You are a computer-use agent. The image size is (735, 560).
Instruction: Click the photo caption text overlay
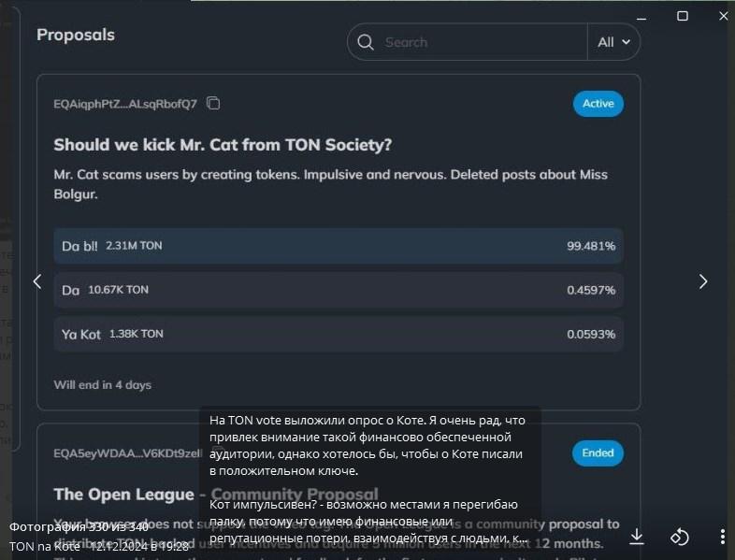(369, 478)
